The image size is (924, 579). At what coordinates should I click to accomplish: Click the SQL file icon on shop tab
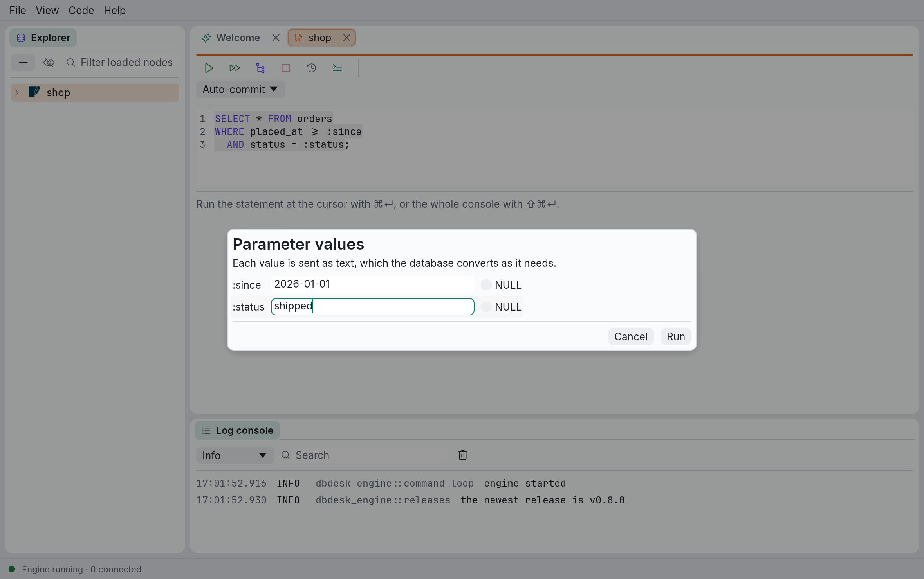299,38
